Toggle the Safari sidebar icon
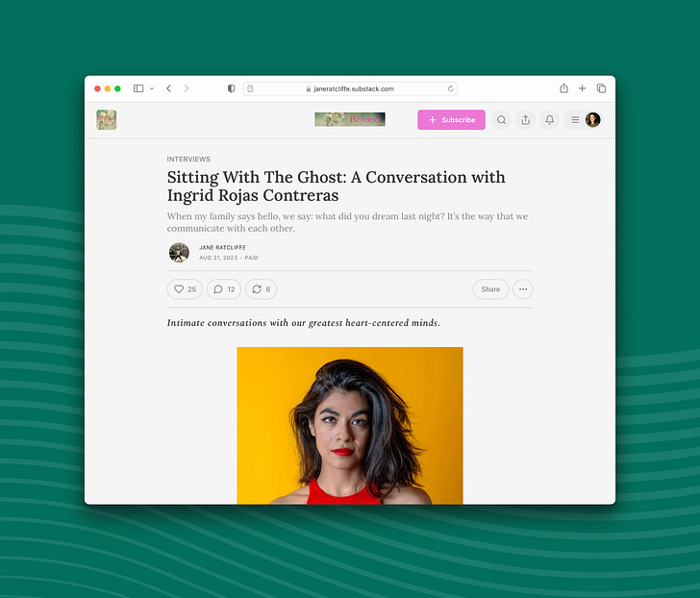The image size is (700, 598). [x=138, y=88]
